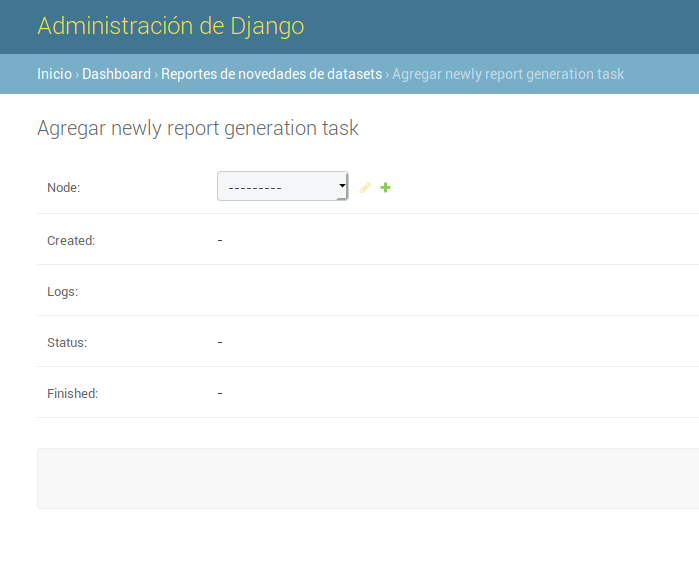Click the 'Logs:' field label
Viewport: 699px width, 564px height.
[x=63, y=292]
